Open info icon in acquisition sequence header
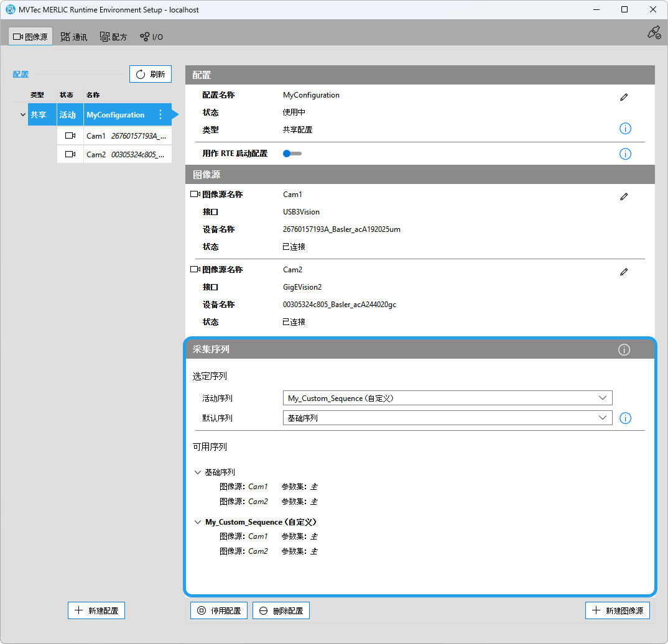Screen dimensions: 668x644 click(x=624, y=350)
